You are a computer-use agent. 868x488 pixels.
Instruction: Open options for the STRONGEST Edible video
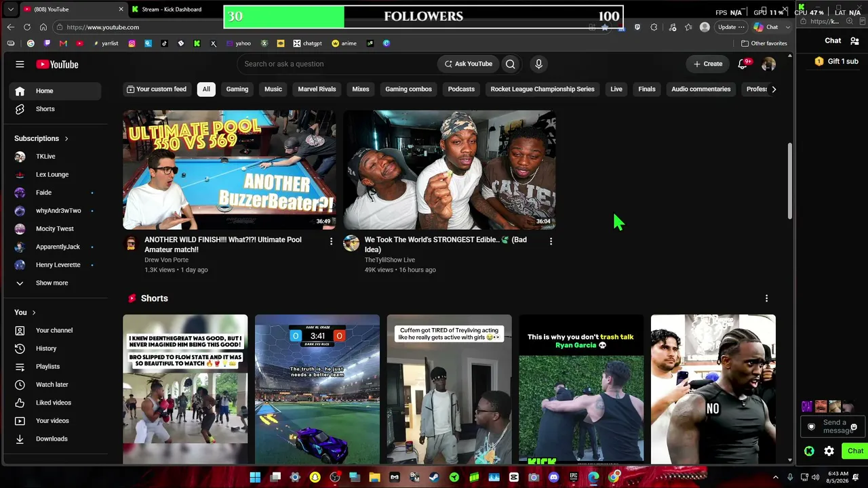pos(551,241)
